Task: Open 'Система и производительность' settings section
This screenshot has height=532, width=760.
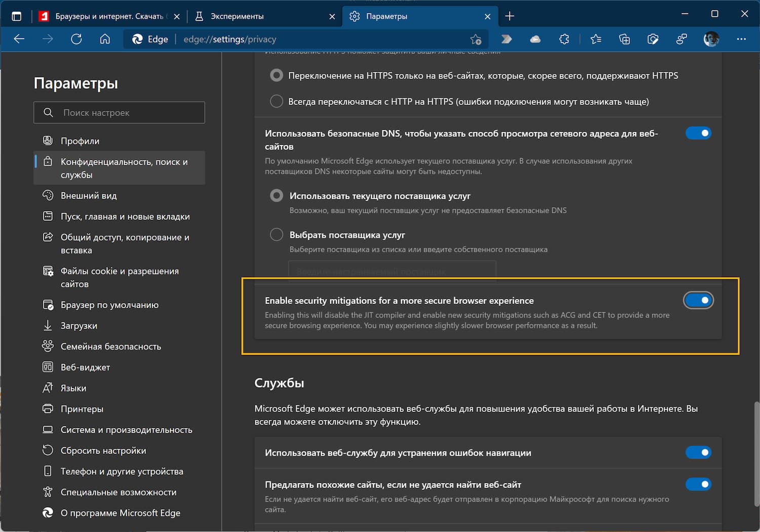Action: [x=126, y=430]
